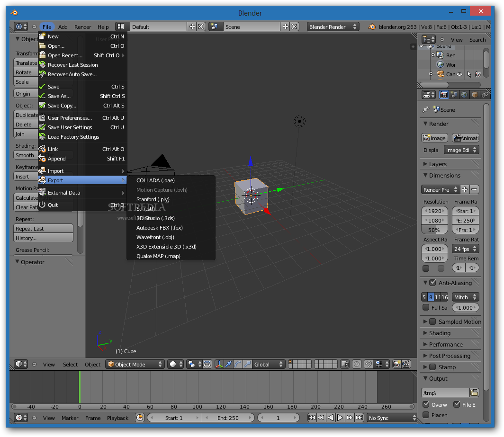Viewport: 504px width, 437px height.
Task: Click the History... button
Action: (x=43, y=239)
